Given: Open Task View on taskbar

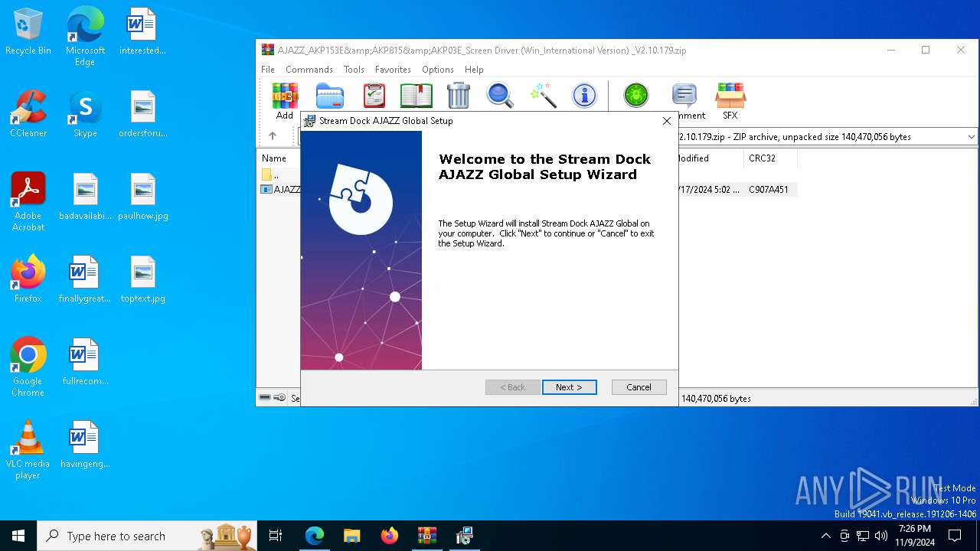Looking at the screenshot, I should (x=276, y=536).
